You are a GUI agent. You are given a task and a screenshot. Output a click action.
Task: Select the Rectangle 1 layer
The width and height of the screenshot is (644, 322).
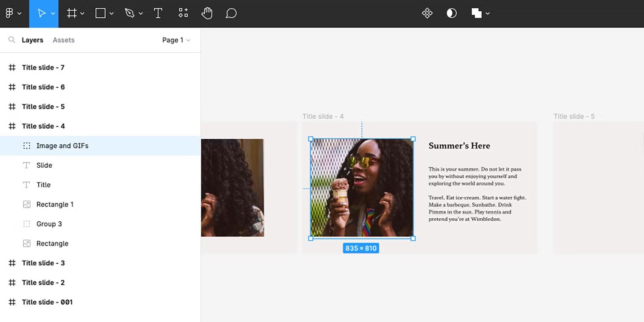click(x=55, y=204)
